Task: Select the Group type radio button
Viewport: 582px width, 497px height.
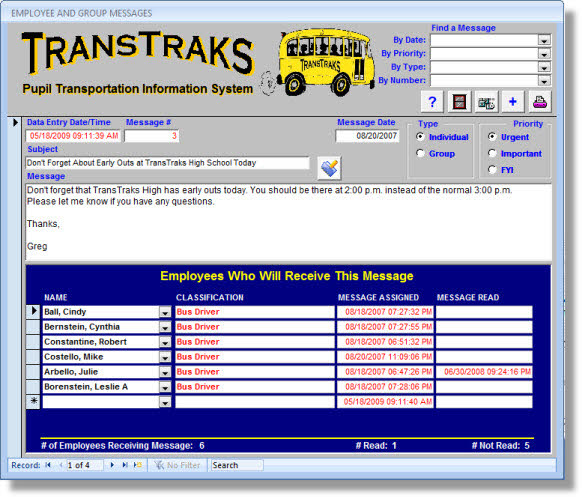Action: [x=420, y=153]
